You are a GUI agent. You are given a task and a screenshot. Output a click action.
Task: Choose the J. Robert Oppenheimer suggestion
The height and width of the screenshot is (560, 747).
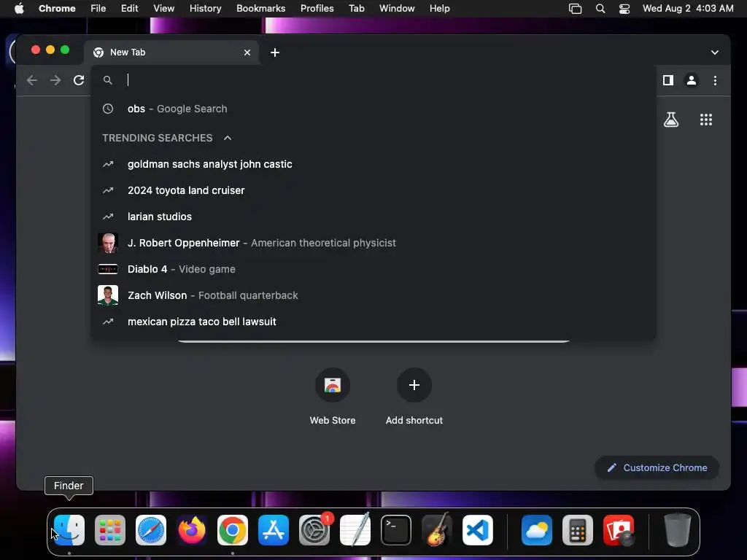click(373, 242)
